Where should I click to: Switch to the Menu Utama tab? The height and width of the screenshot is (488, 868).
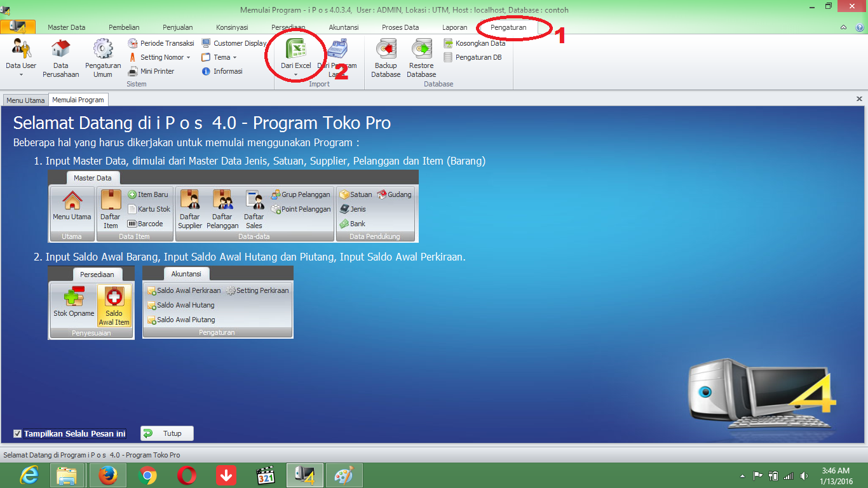(25, 100)
